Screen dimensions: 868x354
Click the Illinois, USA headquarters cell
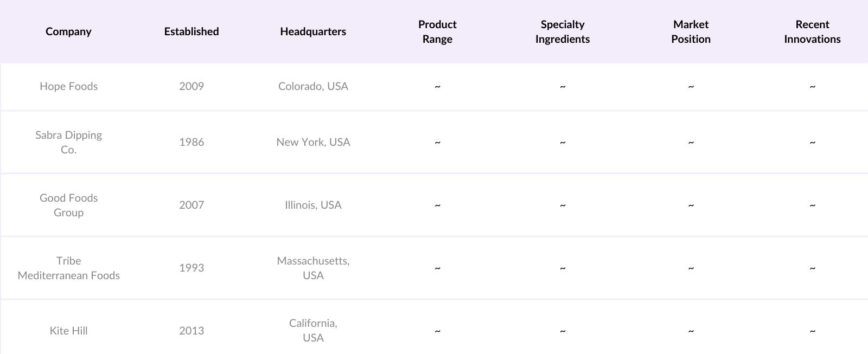tap(313, 205)
